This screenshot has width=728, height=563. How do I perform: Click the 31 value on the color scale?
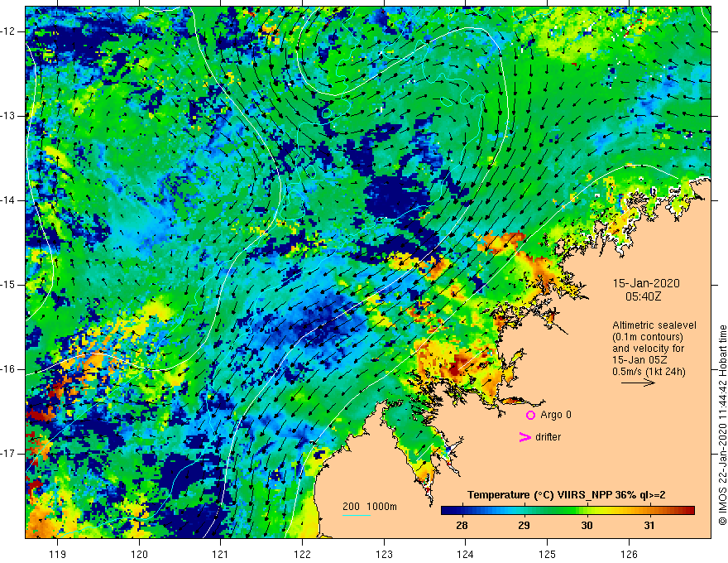(649, 526)
